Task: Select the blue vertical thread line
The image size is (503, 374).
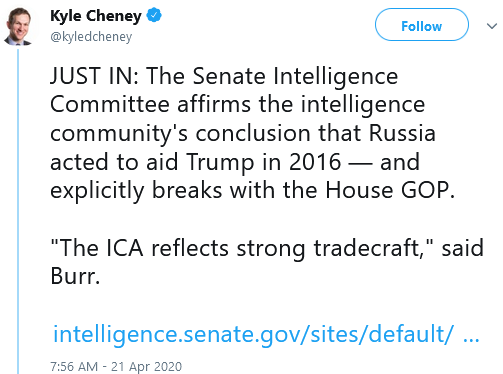Action: [18, 211]
